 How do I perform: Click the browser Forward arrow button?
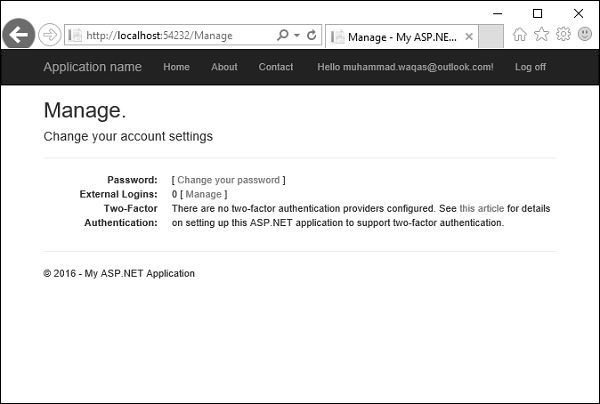[50, 35]
